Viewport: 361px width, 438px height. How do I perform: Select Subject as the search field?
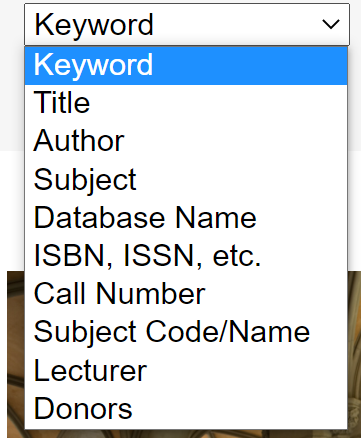tap(186, 180)
